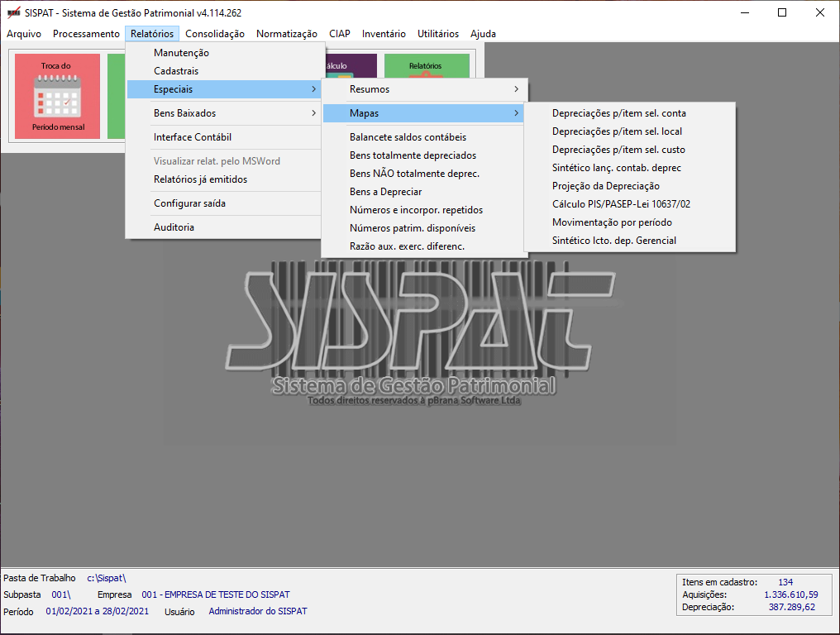Click the Troca do Período mensal calendar tile
The image size is (840, 635).
pos(57,96)
